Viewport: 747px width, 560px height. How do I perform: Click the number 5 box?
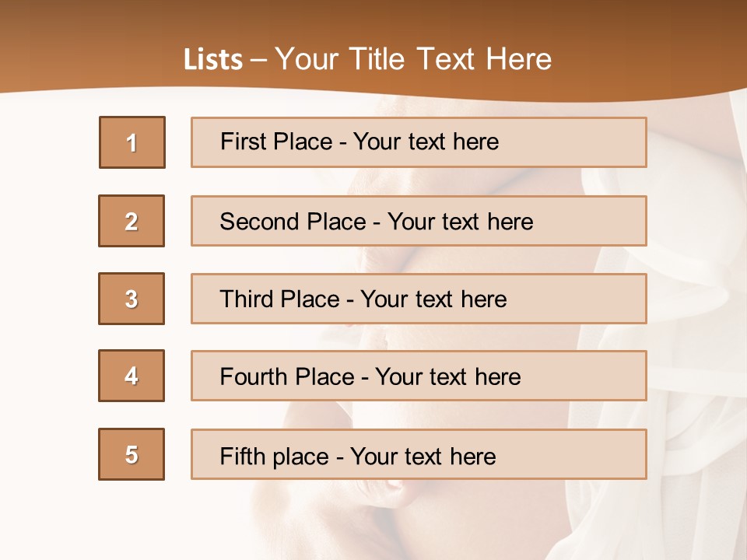click(x=132, y=454)
